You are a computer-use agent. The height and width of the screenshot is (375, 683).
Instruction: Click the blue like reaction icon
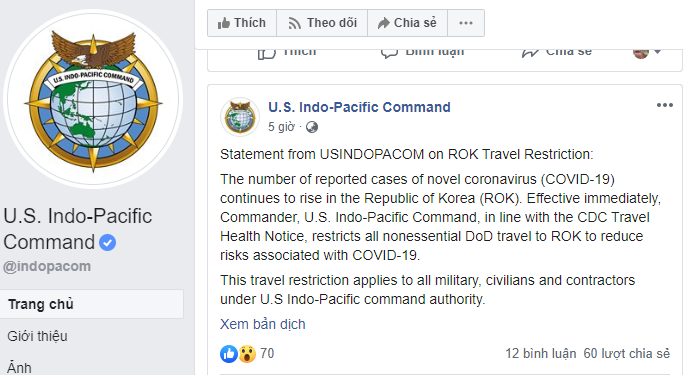[x=229, y=354]
